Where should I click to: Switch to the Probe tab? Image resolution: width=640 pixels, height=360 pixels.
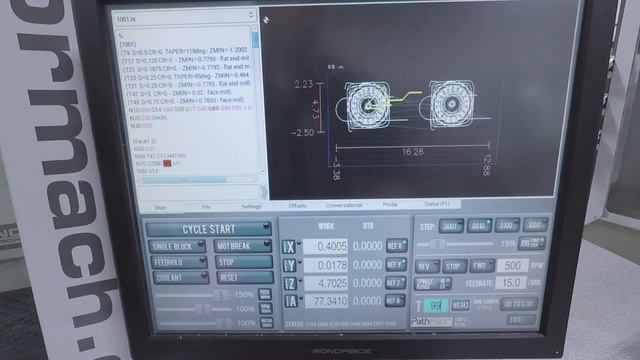390,204
